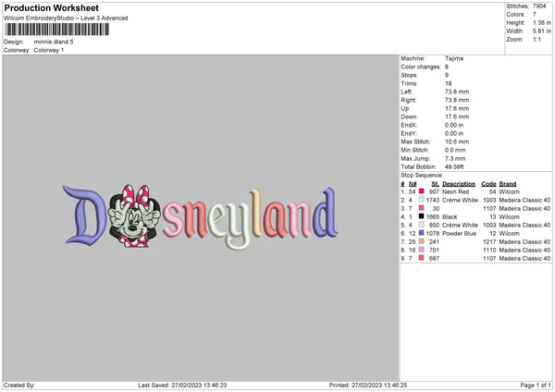Click the Zoom value '1:1'

[x=536, y=39]
